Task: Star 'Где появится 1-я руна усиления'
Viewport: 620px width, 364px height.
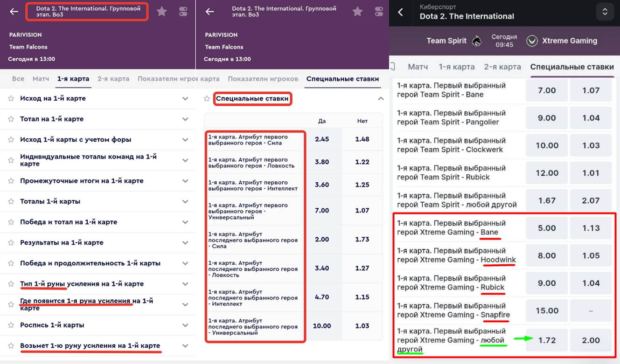Action: click(11, 304)
